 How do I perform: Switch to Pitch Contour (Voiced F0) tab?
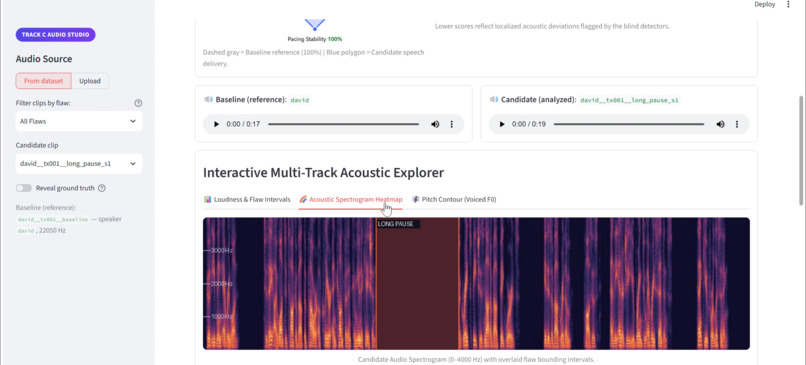454,199
